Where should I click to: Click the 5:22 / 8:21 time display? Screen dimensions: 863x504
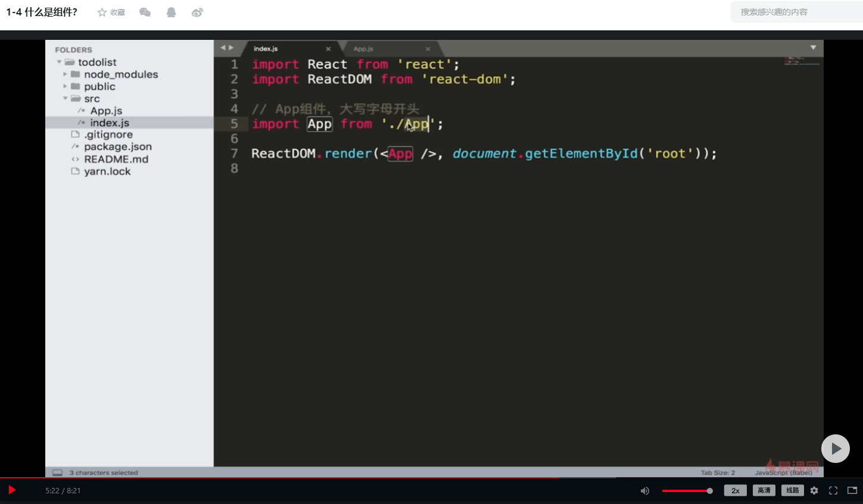click(x=63, y=491)
